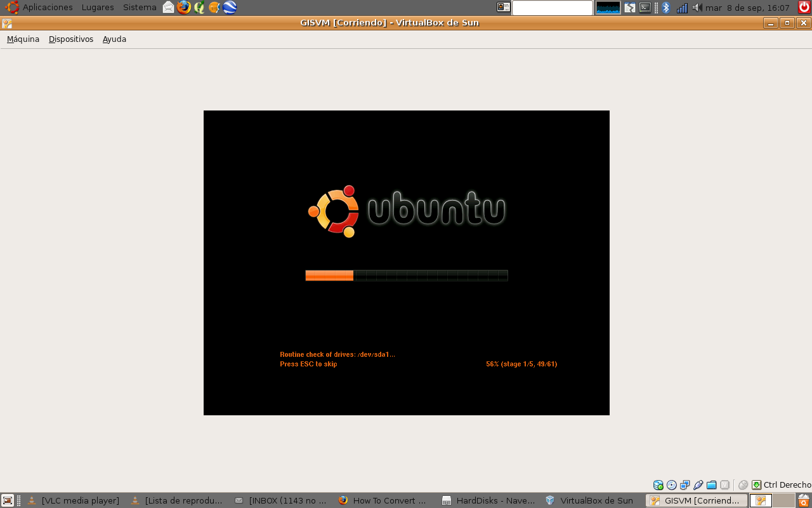Click the VirtualBox USB devices indicator
Viewport: 812px width, 508px height.
[x=698, y=485]
